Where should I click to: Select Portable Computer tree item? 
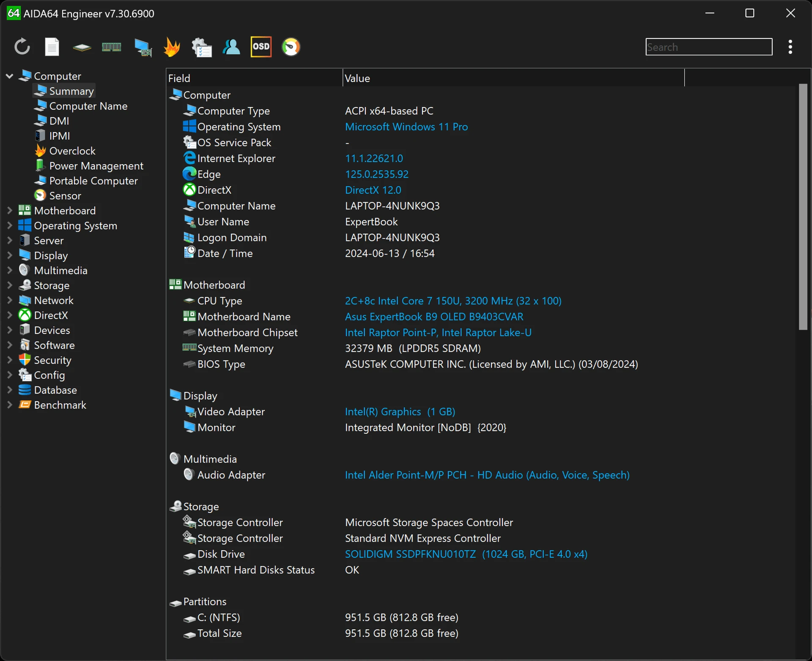(86, 181)
